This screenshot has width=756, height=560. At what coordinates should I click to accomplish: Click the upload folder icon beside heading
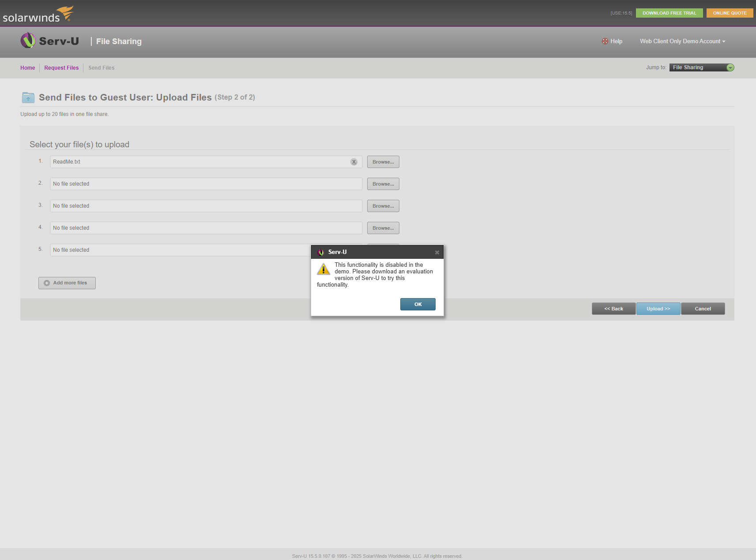pyautogui.click(x=28, y=97)
